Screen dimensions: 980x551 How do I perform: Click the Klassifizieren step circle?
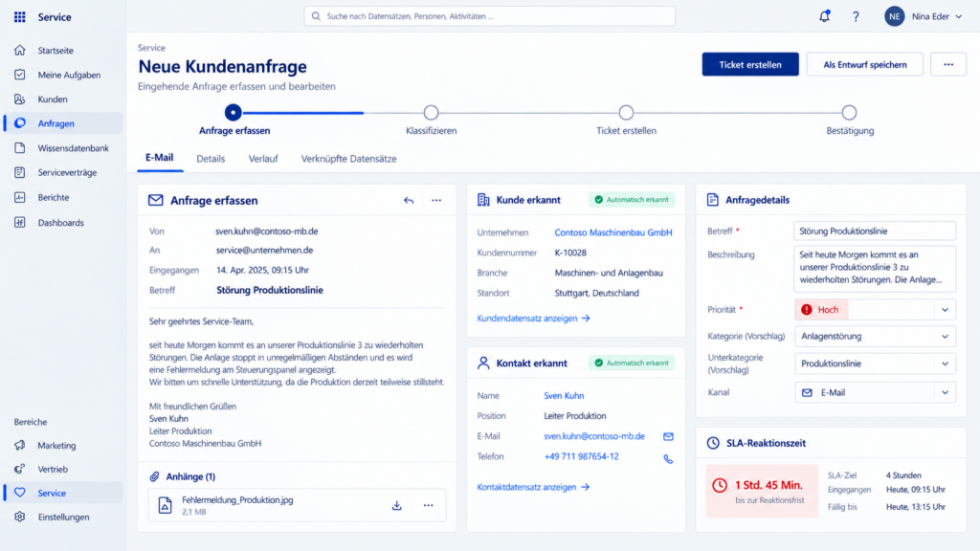tap(431, 113)
